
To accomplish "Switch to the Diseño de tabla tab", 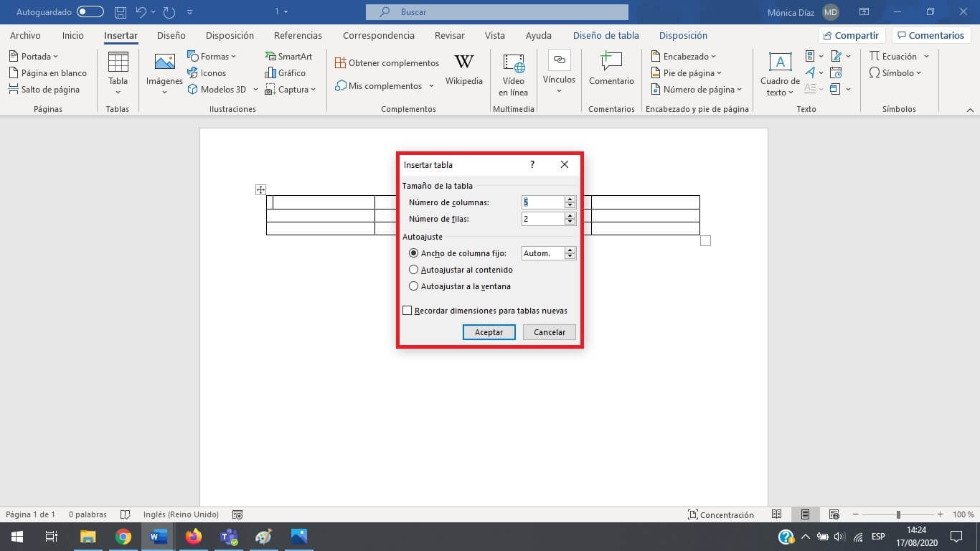I will (x=606, y=35).
